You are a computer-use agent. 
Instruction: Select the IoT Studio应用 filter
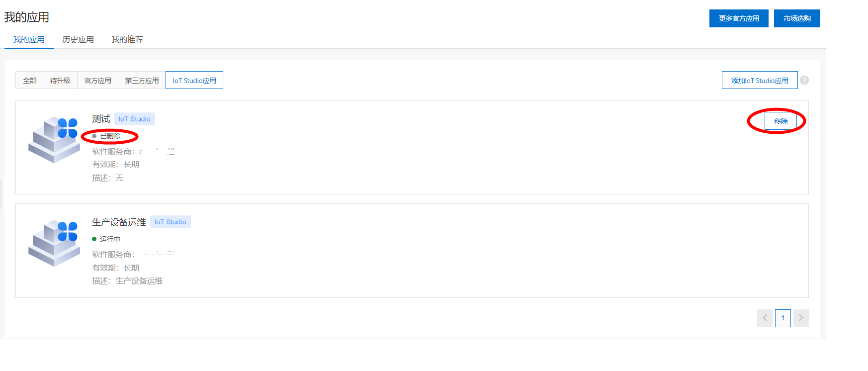[x=194, y=80]
